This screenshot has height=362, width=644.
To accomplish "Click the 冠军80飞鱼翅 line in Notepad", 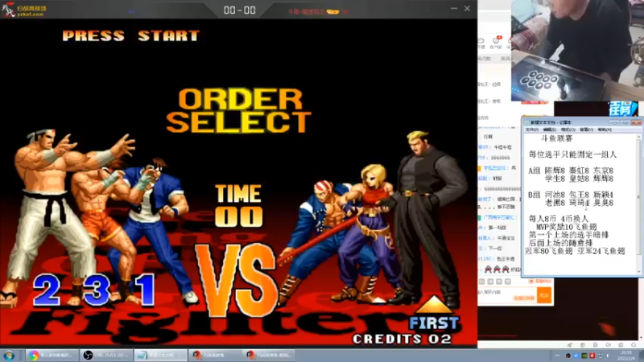I will pyautogui.click(x=575, y=251).
